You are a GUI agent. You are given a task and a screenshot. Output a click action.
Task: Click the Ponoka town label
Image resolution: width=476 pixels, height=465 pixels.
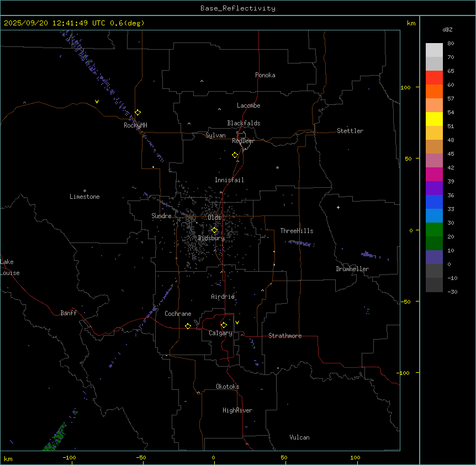[265, 75]
